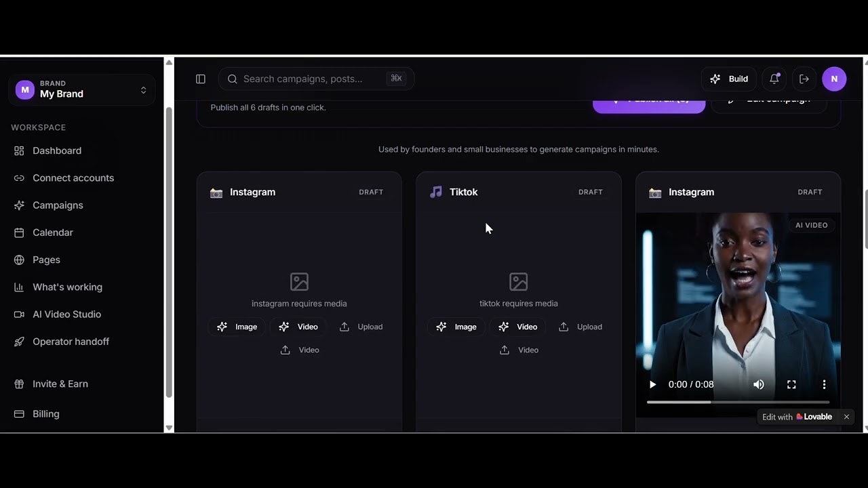Click the AI Video Studio camera icon

[x=19, y=314]
